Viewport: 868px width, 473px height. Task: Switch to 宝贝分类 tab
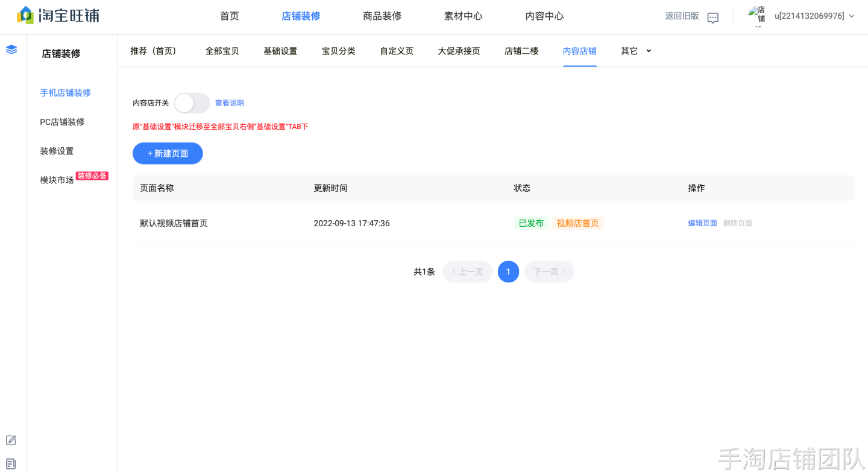(339, 51)
